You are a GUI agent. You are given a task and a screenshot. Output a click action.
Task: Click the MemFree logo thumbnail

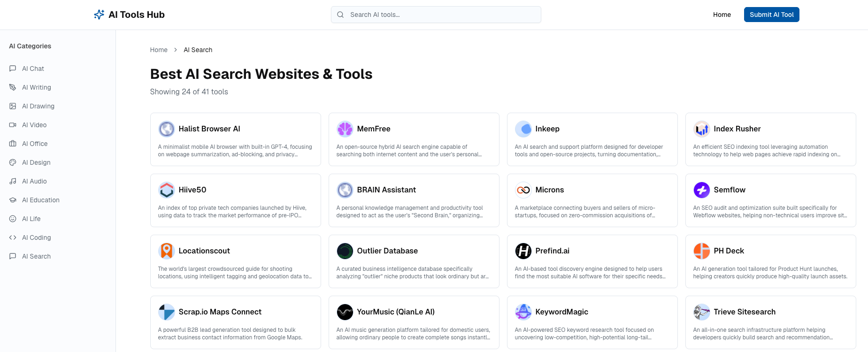pyautogui.click(x=345, y=129)
